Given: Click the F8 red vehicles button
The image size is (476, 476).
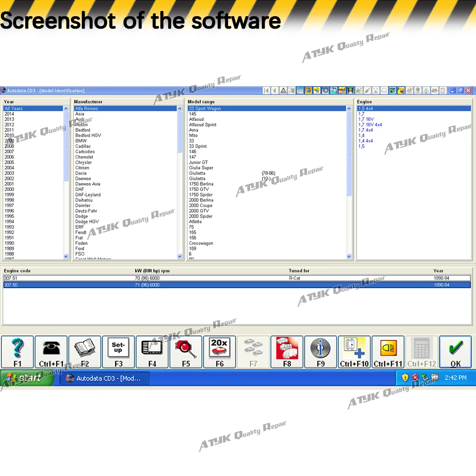Looking at the screenshot, I should (x=287, y=352).
